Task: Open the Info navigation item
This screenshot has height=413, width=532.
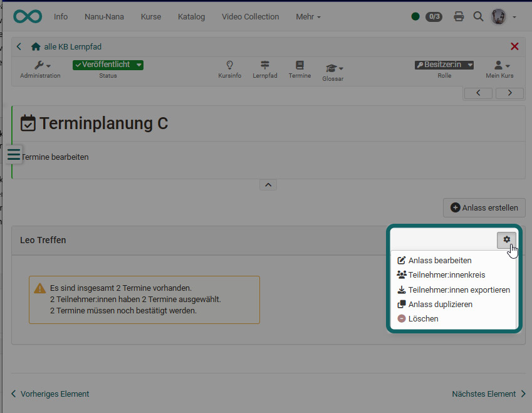Action: click(x=61, y=17)
